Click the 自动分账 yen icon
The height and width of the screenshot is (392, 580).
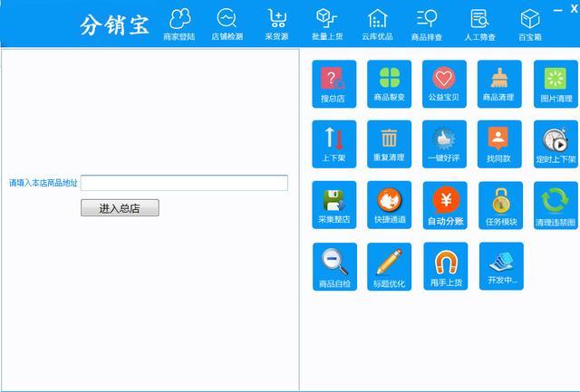(444, 206)
